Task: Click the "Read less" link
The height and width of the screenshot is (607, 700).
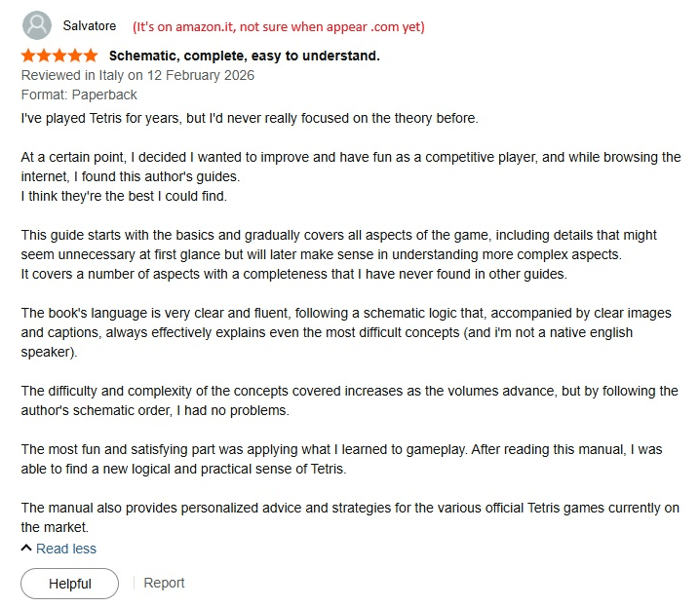Action: (66, 549)
